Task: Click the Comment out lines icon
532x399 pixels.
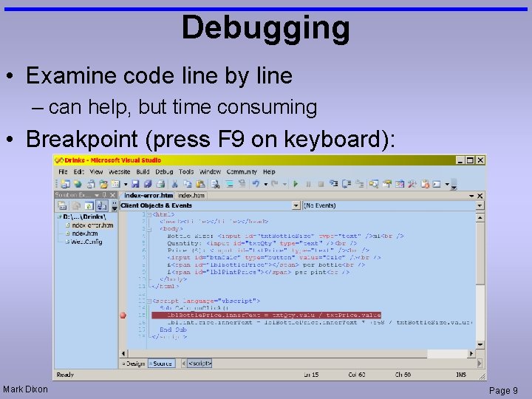Action: [x=229, y=184]
